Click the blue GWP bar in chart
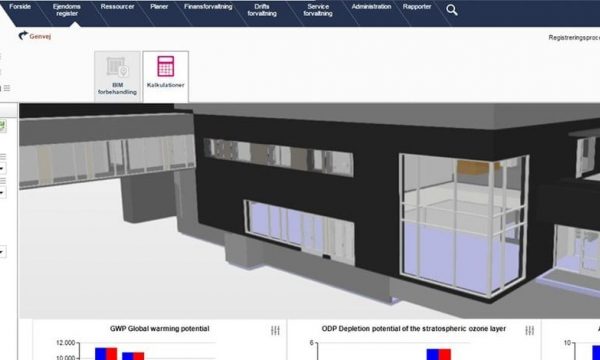The width and height of the screenshot is (600, 360). coord(100,354)
